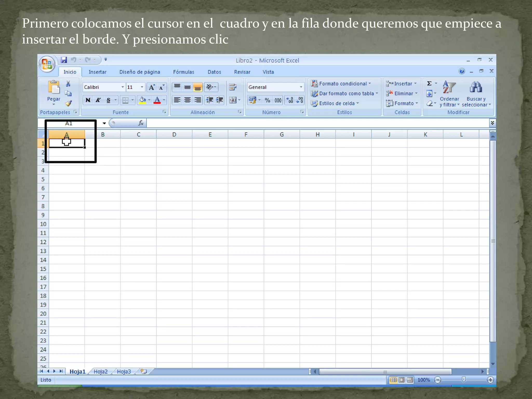Viewport: 532px width, 399px height.
Task: Click Insertar cells button in Celdas
Action: tap(401, 84)
